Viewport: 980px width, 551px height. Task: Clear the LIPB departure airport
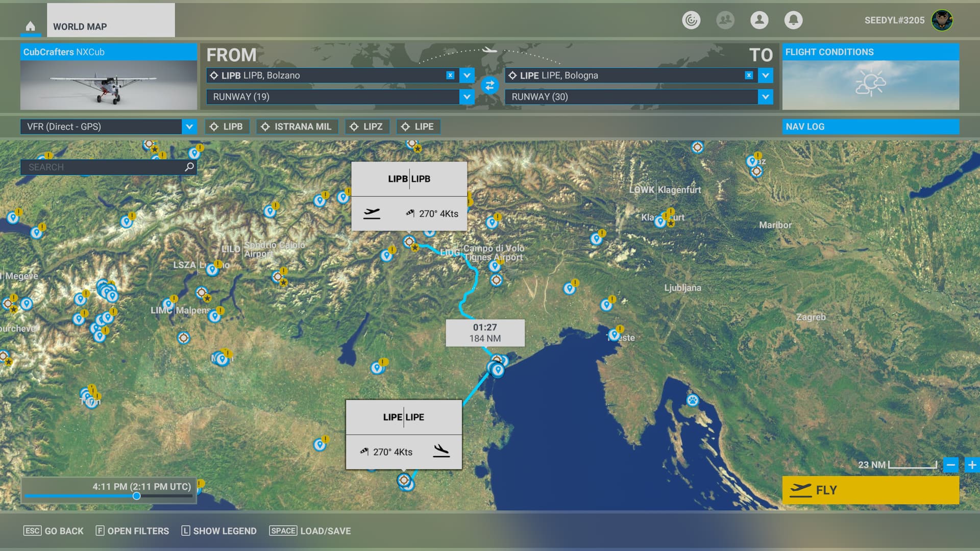click(450, 75)
